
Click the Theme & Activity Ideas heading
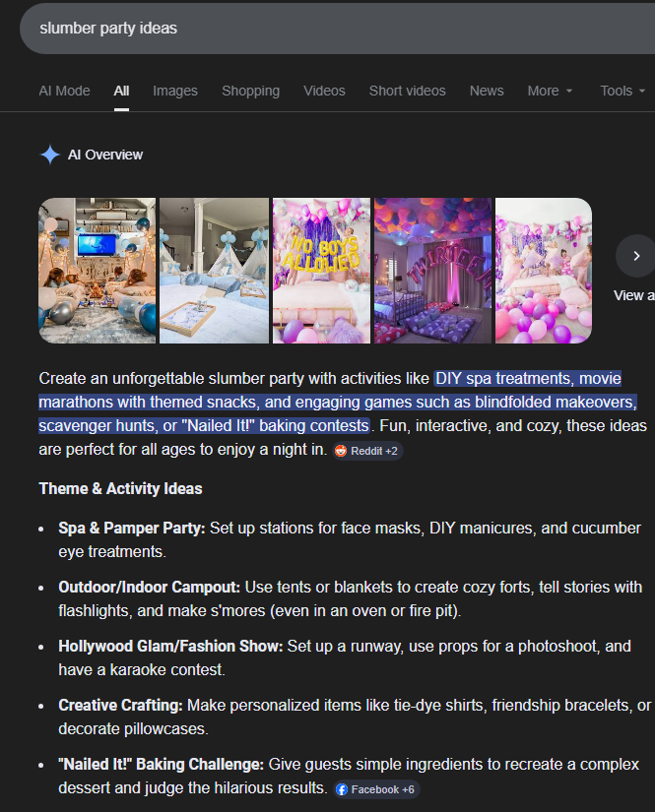(x=120, y=489)
